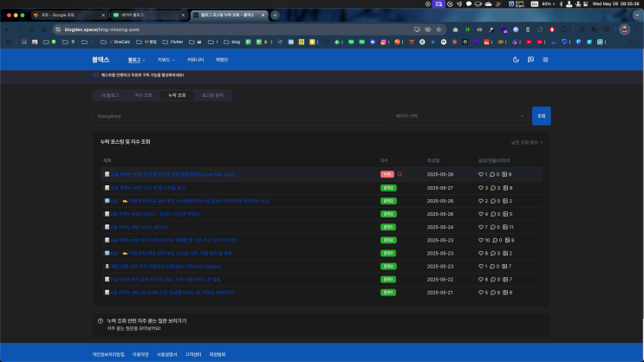Switch to the 포스팅 분석 tab

212,95
